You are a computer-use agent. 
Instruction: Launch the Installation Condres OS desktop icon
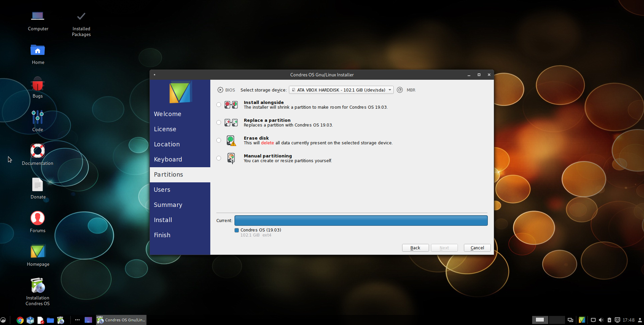38,286
